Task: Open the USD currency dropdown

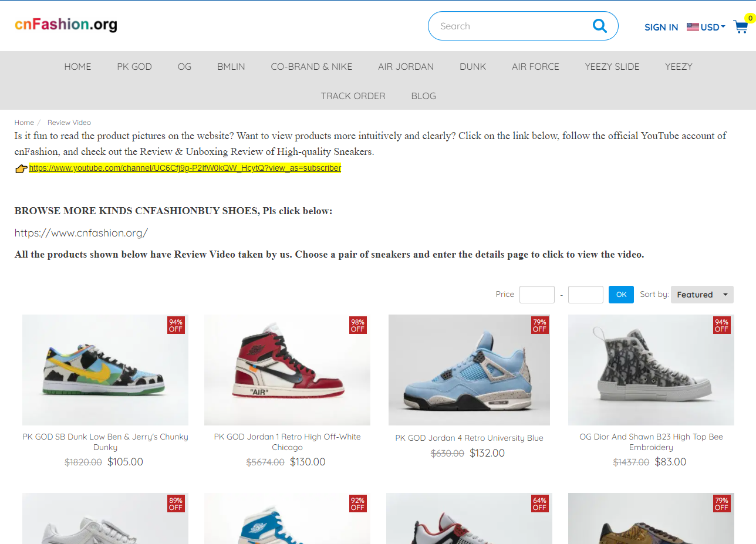Action: 713,27
